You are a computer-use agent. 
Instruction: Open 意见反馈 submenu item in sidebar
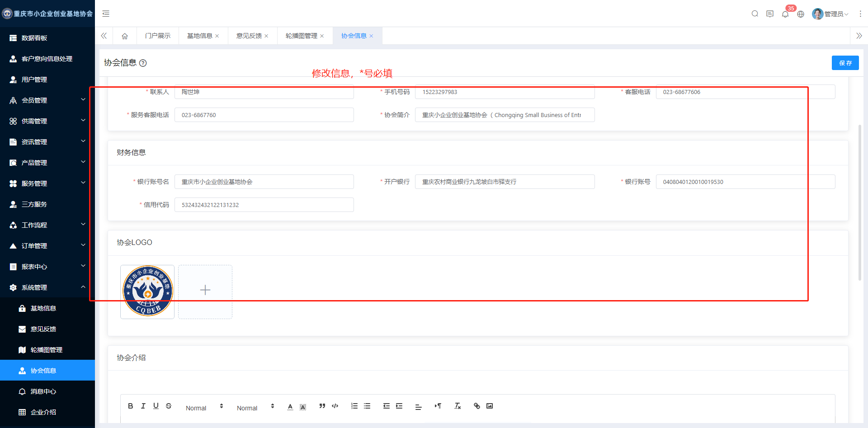[47, 329]
